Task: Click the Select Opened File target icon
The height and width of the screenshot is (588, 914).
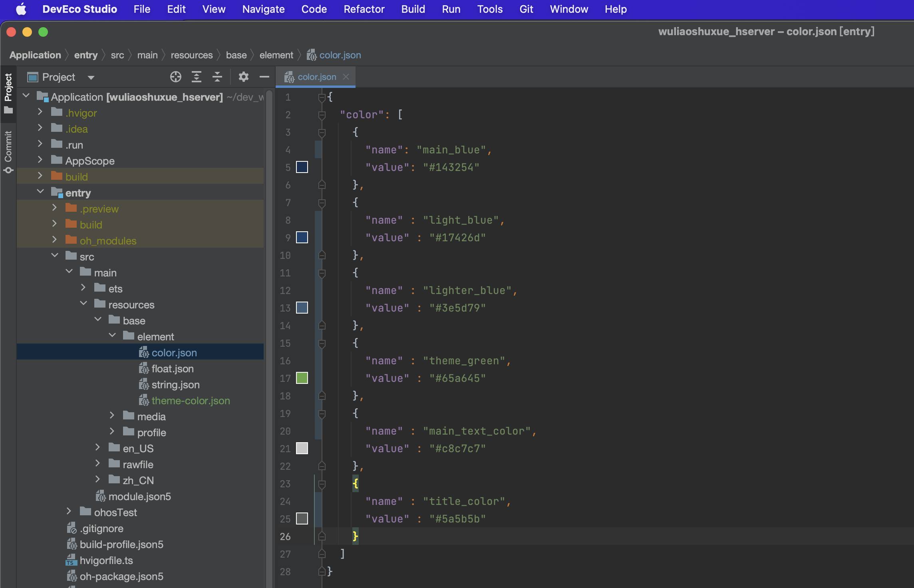Action: [x=176, y=77]
